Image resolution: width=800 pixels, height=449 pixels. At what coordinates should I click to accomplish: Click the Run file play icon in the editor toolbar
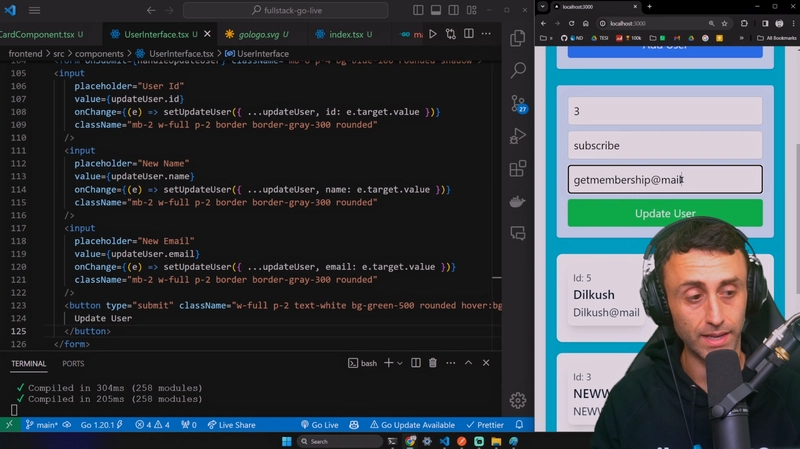tap(433, 34)
